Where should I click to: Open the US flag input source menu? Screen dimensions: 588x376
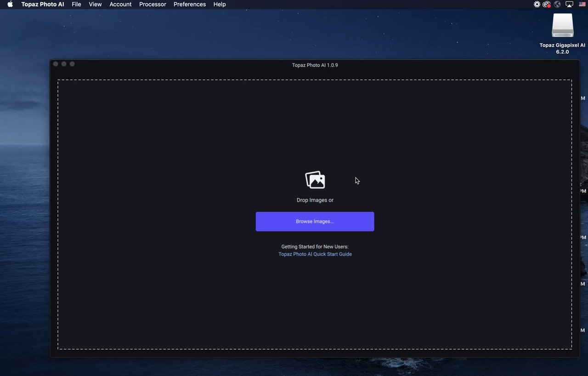(582, 4)
